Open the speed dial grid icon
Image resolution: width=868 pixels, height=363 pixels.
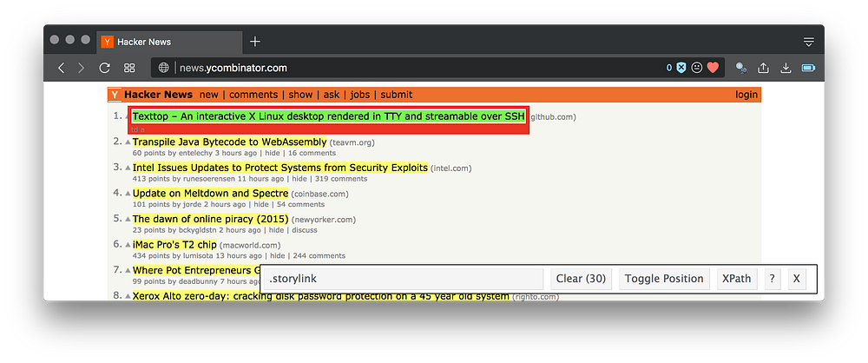[129, 68]
